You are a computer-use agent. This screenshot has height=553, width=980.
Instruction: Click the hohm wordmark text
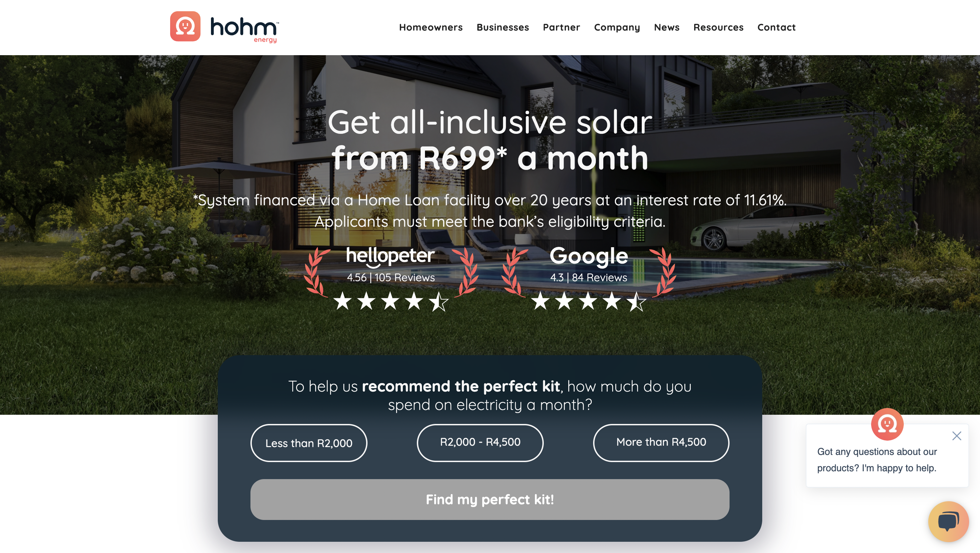(x=244, y=29)
